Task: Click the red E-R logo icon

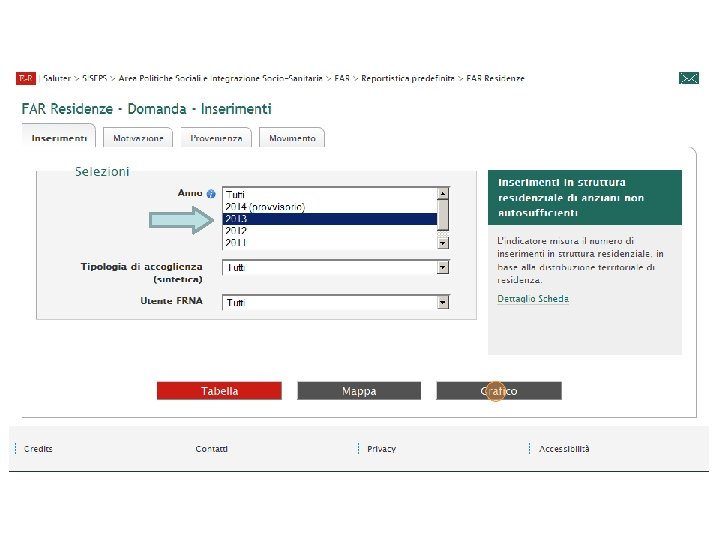Action: point(26,79)
